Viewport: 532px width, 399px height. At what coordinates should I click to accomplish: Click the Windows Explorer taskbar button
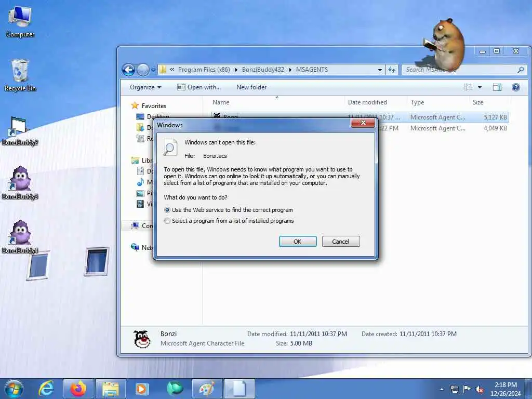111,389
